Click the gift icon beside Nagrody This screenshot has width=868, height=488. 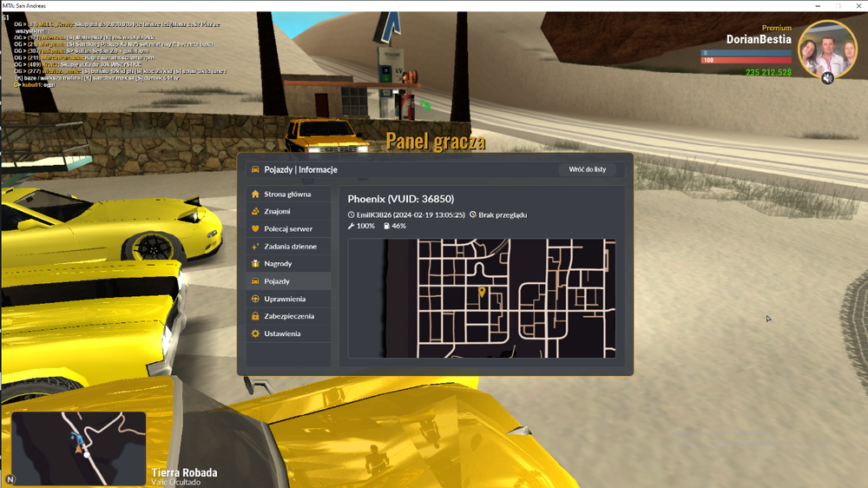(255, 264)
